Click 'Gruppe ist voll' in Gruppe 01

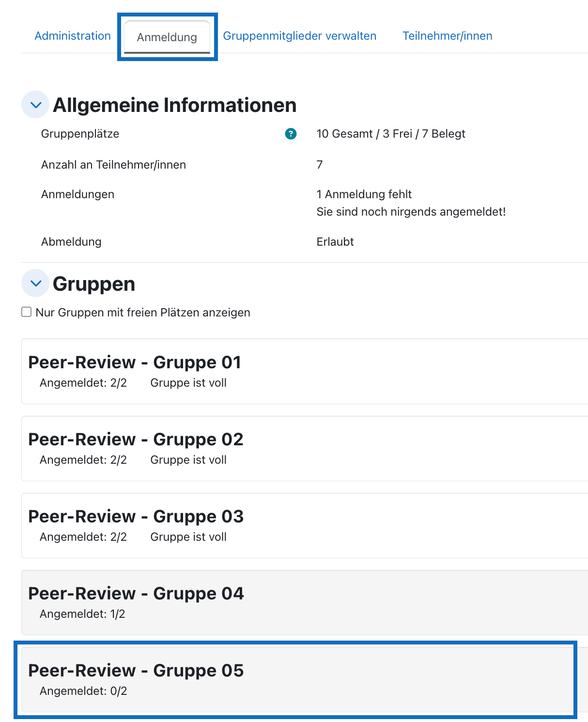(x=188, y=383)
